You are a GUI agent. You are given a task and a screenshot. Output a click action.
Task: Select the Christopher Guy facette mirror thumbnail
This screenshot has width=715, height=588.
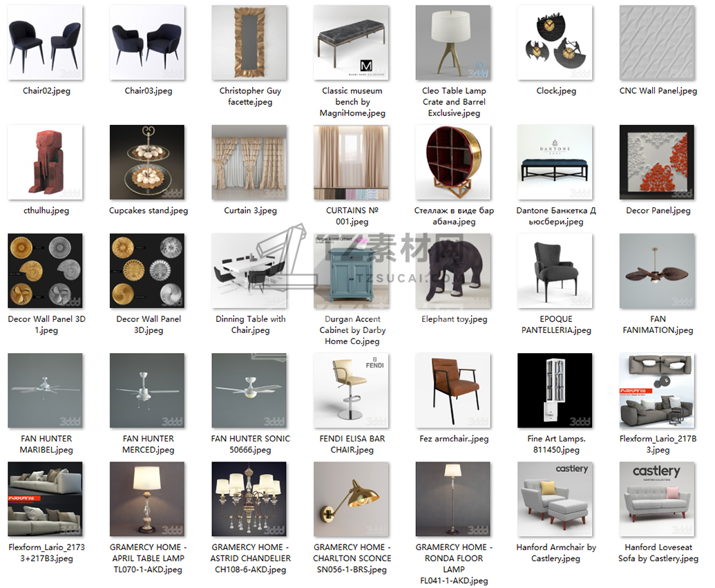click(x=249, y=42)
